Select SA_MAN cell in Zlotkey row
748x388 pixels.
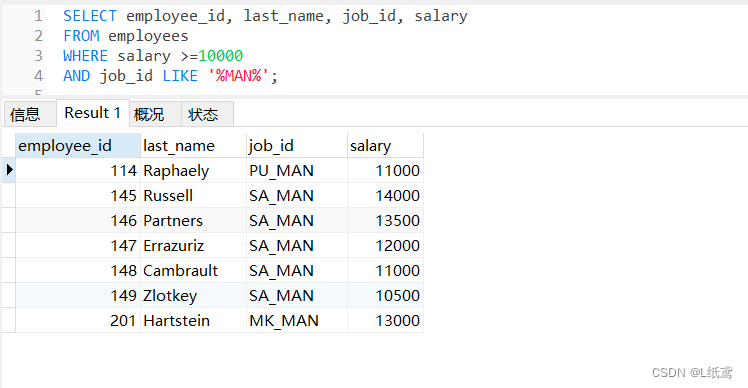[297, 295]
